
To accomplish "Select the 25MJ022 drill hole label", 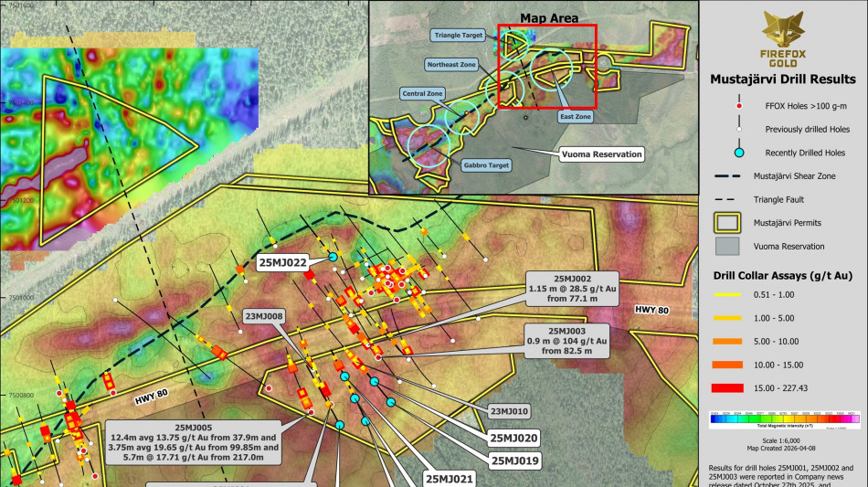I will tap(282, 263).
